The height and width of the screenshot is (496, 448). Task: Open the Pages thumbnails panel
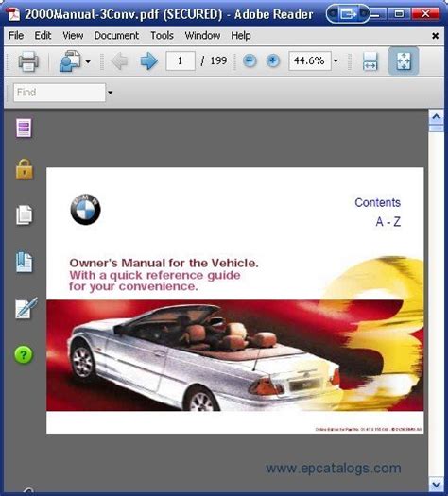25,215
